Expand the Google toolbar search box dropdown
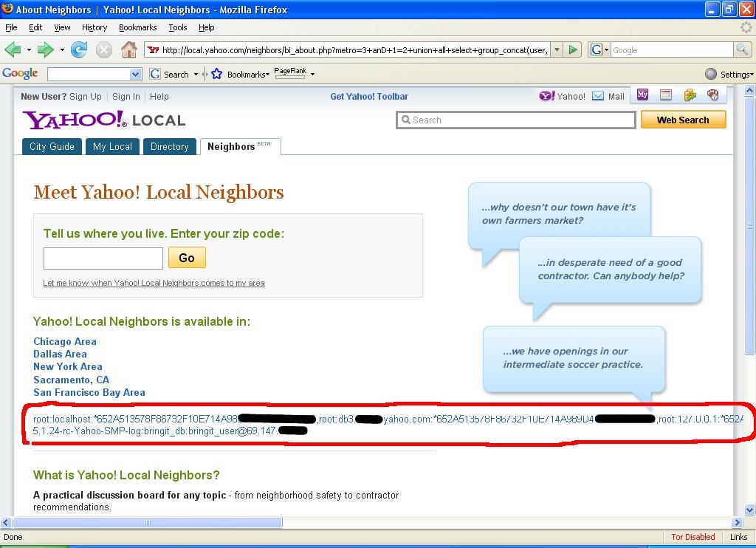The height and width of the screenshot is (548, 756). point(136,75)
